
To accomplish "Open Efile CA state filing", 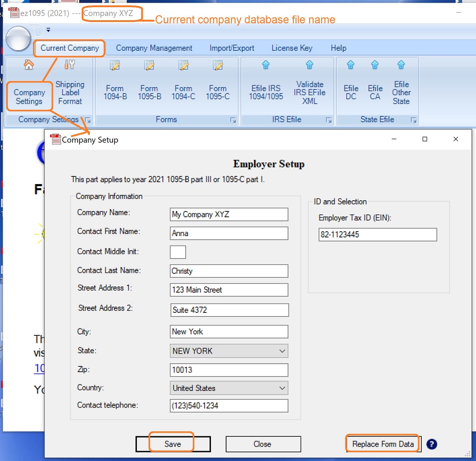I will 375,85.
